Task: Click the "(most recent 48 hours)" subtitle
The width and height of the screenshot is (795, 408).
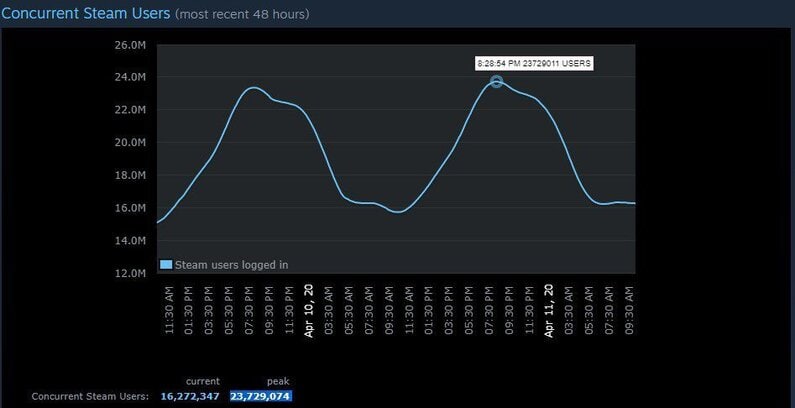Action: coord(242,14)
